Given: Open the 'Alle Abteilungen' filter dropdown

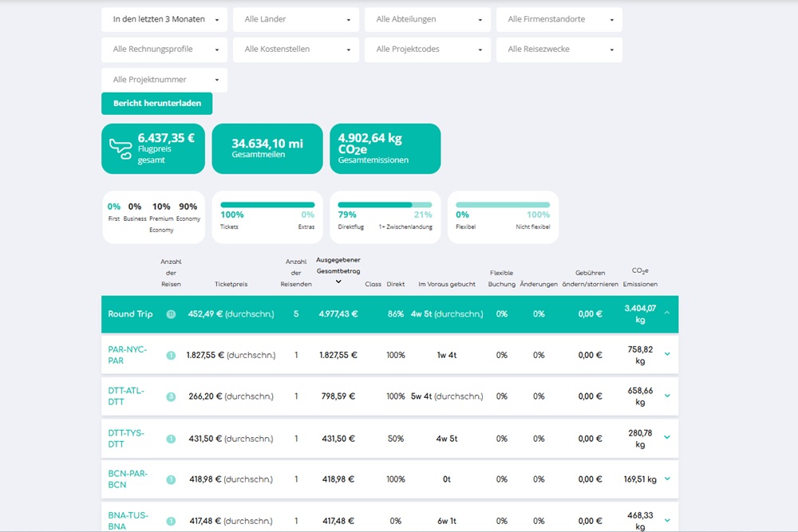Looking at the screenshot, I should tap(428, 19).
